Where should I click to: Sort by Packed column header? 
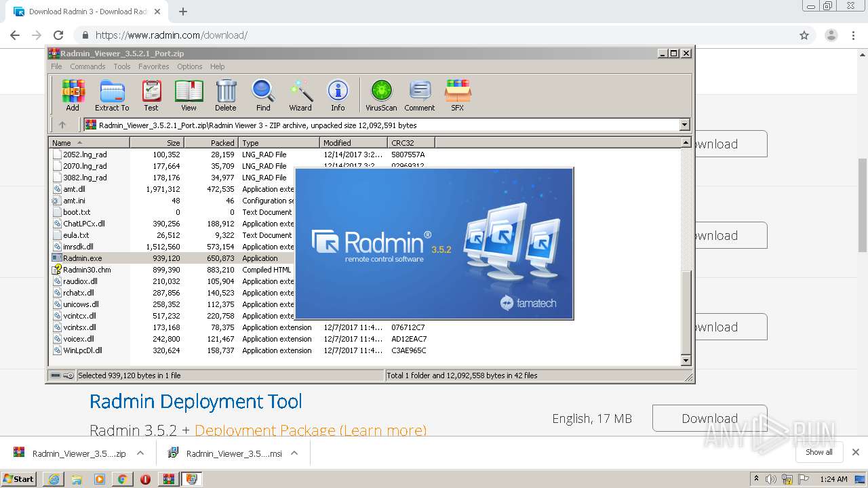click(x=211, y=143)
